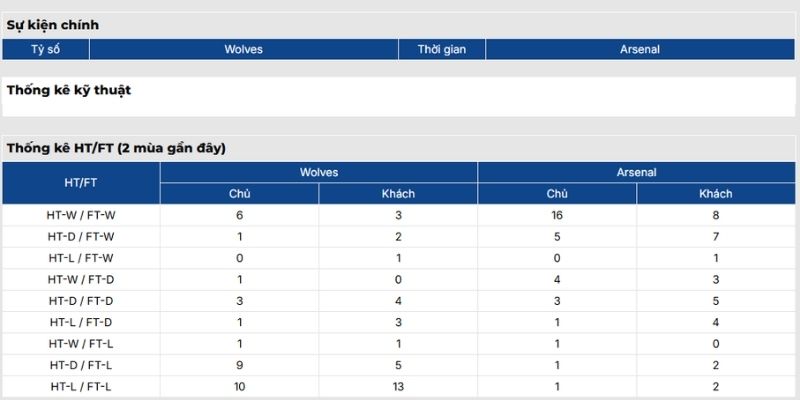Screen dimensions: 800x400
Task: Click Wolves header in the Sự kiện chính table
Action: coord(243,49)
